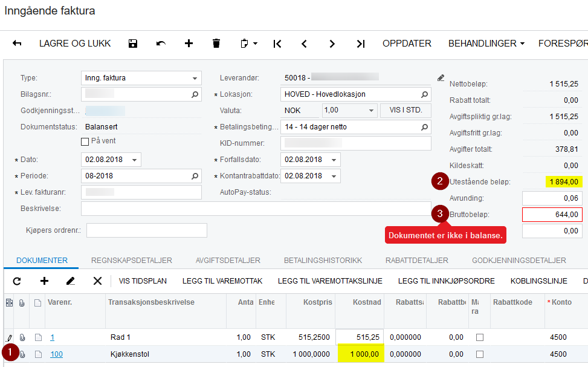The width and height of the screenshot is (588, 367).
Task: Toggle the checkbox in the Kjøkkenstol row
Action: pos(480,354)
